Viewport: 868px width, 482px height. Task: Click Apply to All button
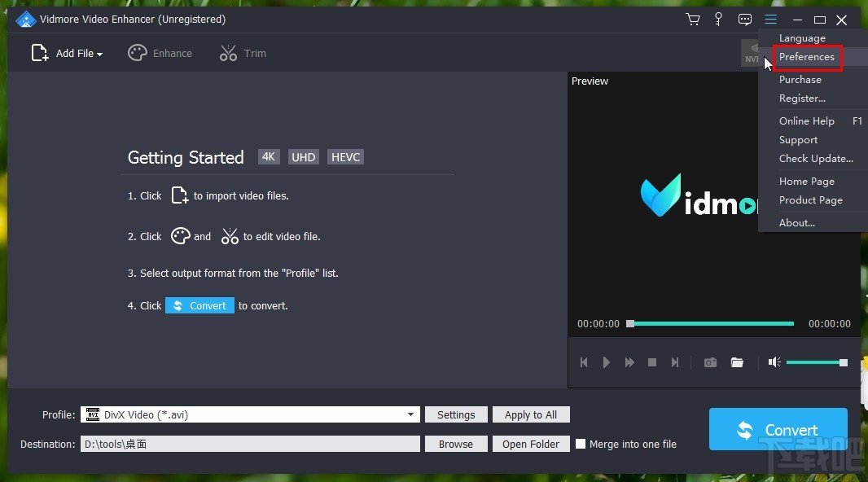[x=531, y=414]
